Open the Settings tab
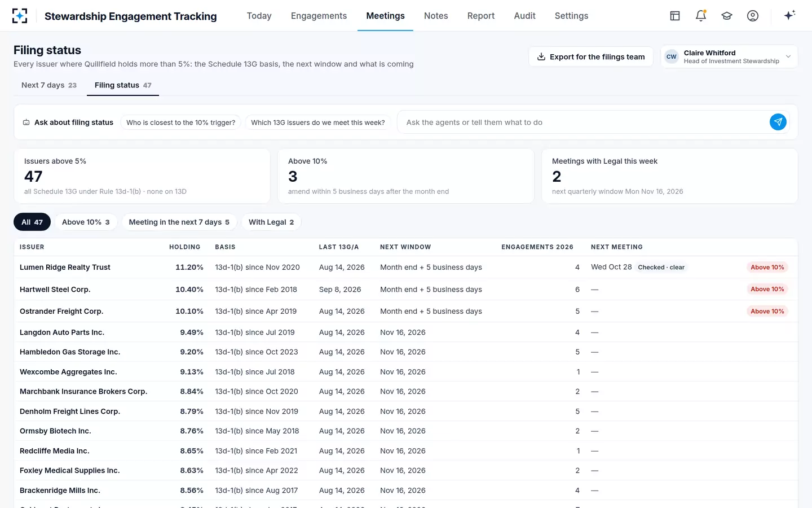The width and height of the screenshot is (812, 508). 571,16
